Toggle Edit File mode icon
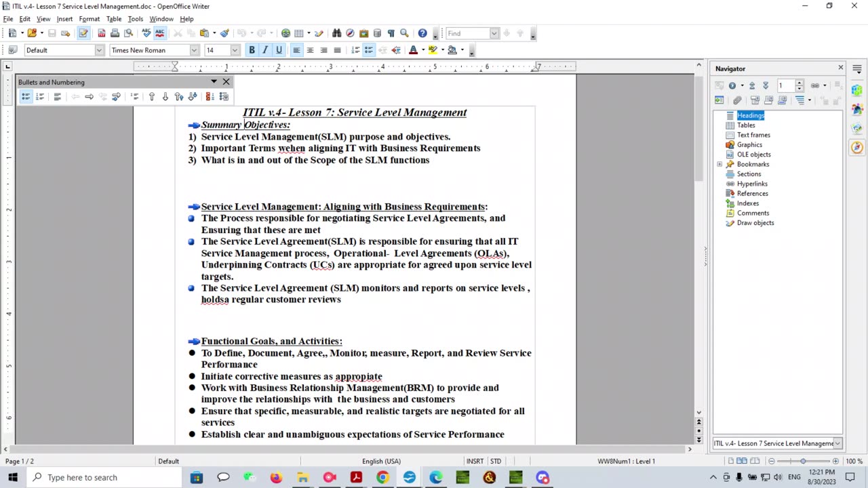Screen dimensions: 868x488 83,33
